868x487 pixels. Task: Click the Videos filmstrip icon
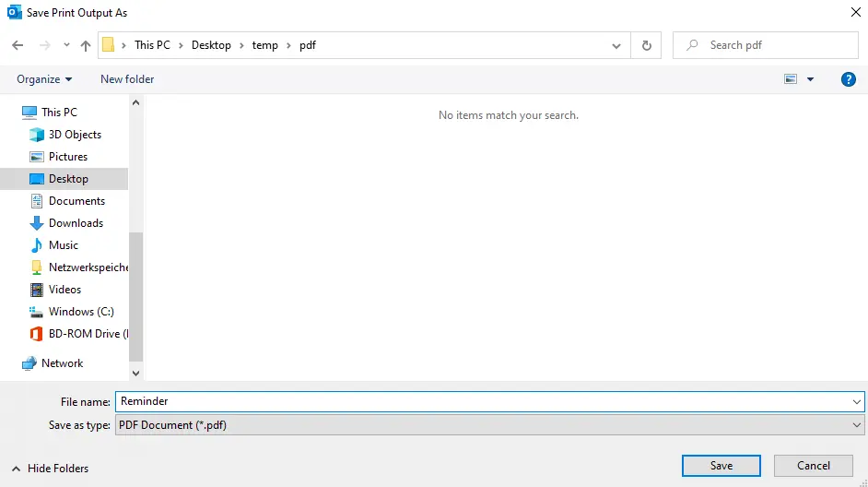click(37, 290)
